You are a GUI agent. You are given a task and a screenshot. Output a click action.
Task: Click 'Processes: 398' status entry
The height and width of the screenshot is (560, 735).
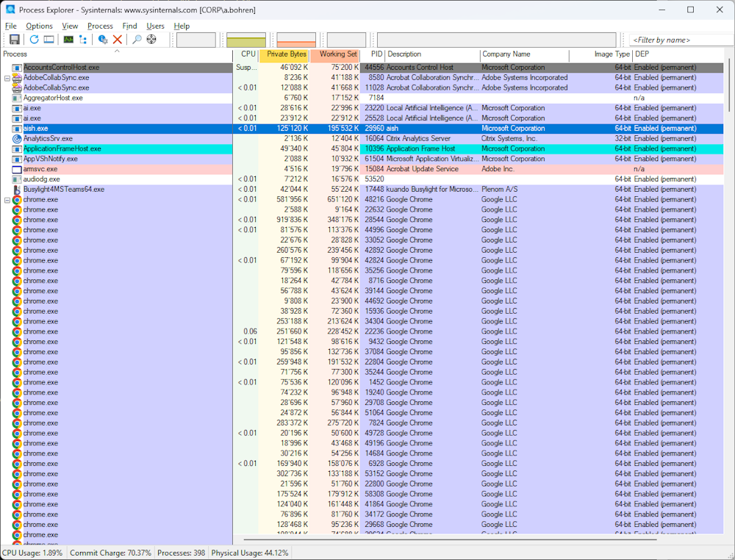coord(181,553)
